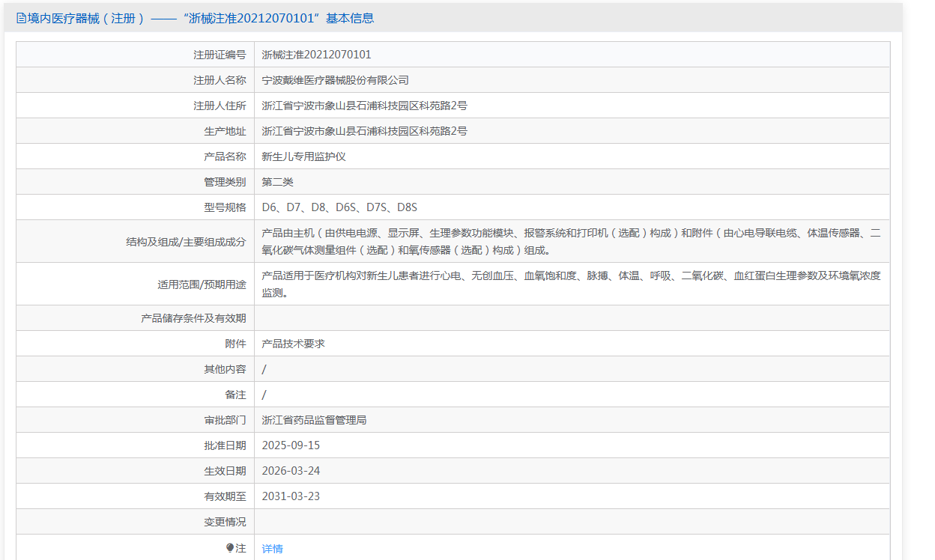Image resolution: width=935 pixels, height=560 pixels.
Task: Click the structure description starting 产品由主机
Action: click(x=571, y=241)
